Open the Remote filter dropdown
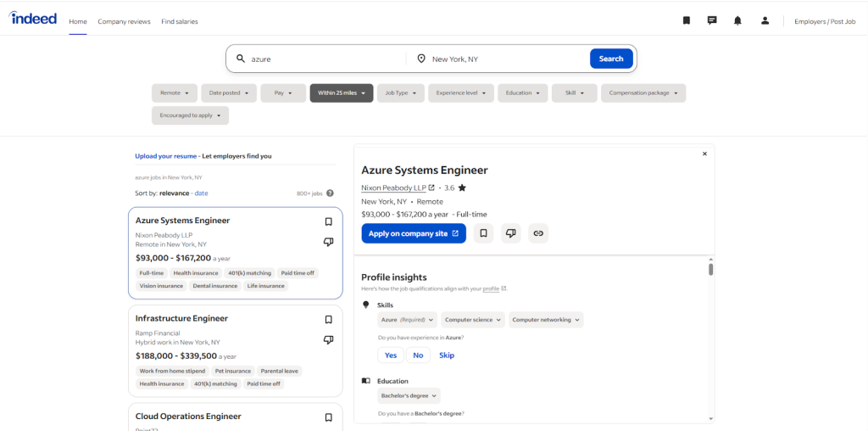This screenshot has height=431, width=868. (175, 93)
